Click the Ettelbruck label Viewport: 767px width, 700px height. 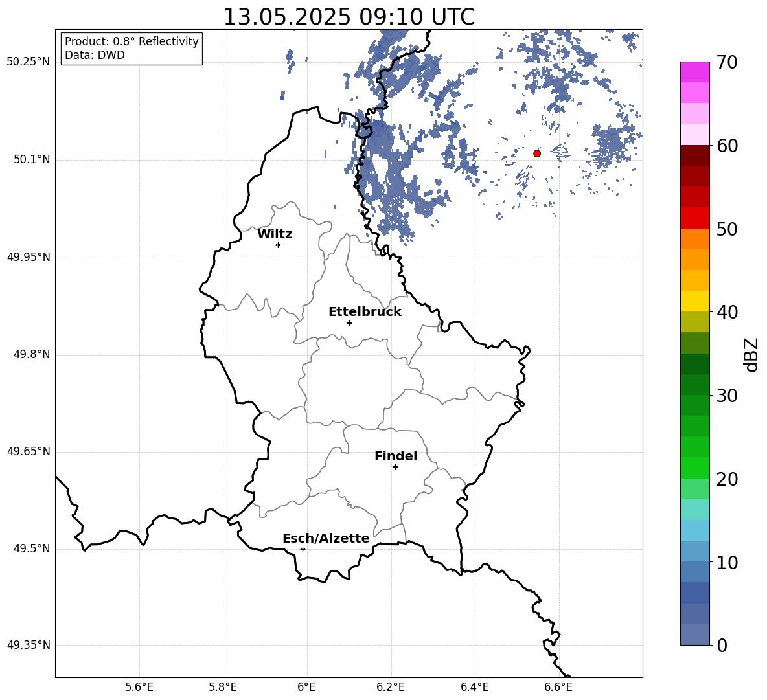(365, 312)
